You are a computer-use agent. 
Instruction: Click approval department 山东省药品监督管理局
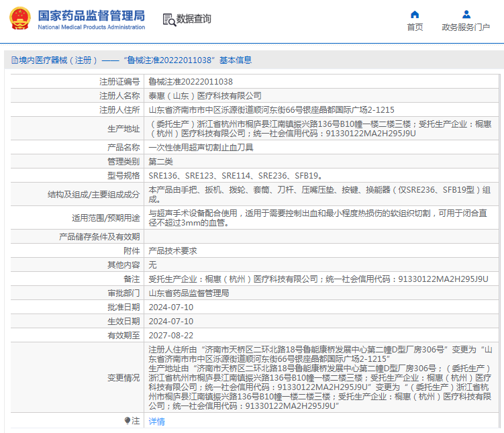click(x=189, y=293)
